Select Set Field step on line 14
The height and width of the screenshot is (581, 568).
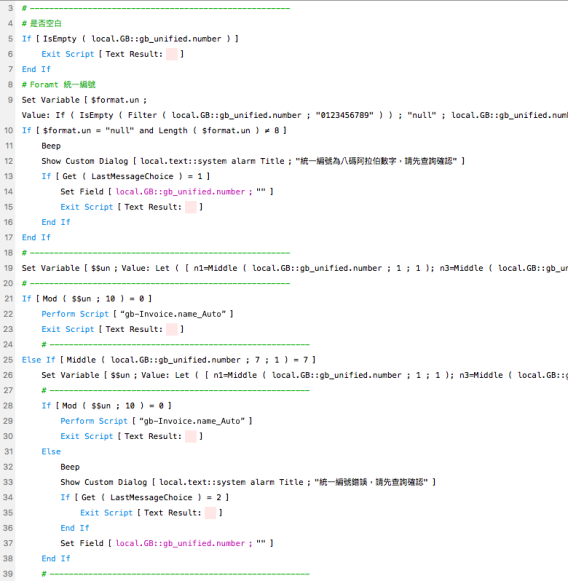tap(167, 192)
